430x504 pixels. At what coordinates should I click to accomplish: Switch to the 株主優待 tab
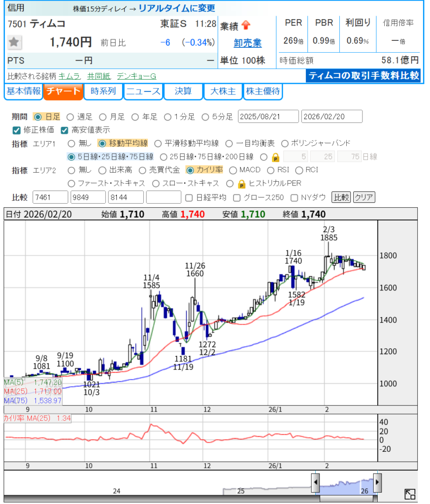click(263, 92)
